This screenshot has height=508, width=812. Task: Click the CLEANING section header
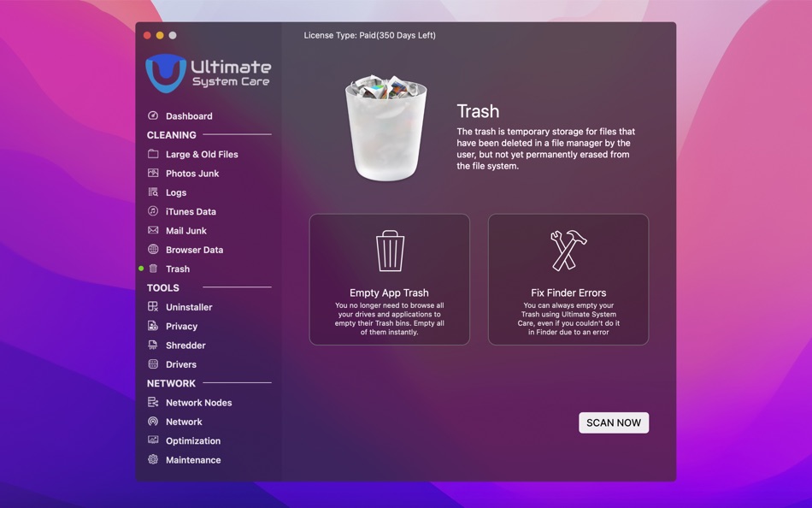pos(172,135)
